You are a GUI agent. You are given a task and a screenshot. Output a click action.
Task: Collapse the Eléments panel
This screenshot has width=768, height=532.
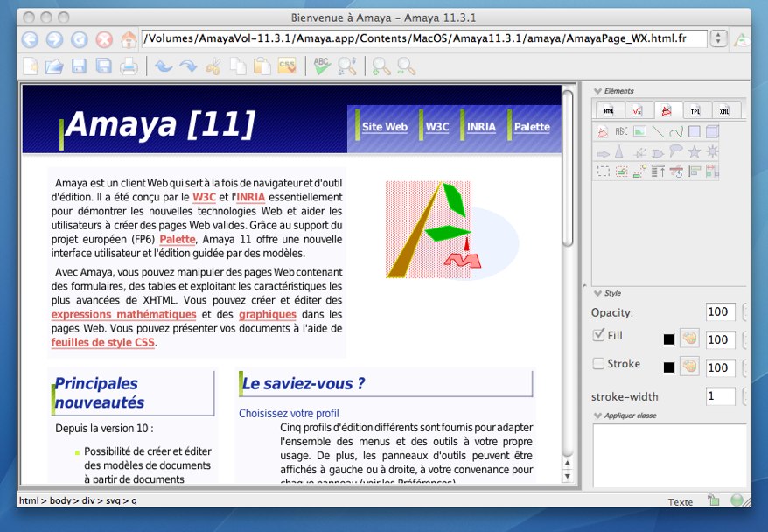click(x=597, y=91)
